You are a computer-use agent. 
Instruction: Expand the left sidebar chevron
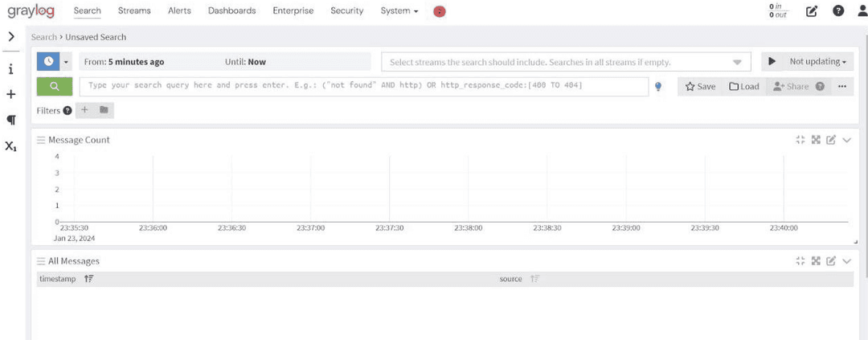[x=10, y=37]
